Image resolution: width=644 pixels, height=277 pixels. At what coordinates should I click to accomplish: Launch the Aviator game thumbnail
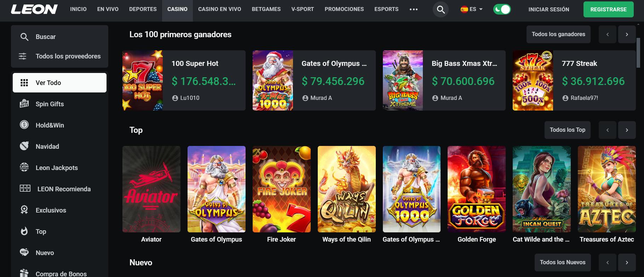tap(151, 189)
